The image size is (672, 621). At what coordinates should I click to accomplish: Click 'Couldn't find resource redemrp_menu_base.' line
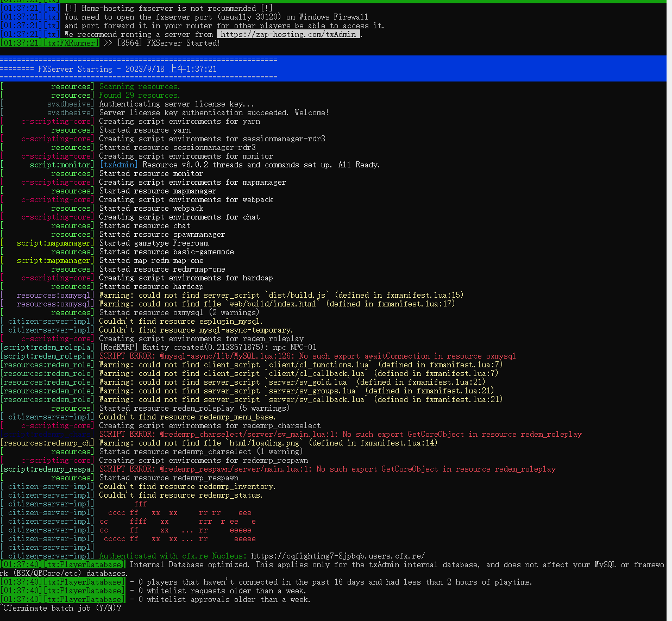(x=187, y=417)
